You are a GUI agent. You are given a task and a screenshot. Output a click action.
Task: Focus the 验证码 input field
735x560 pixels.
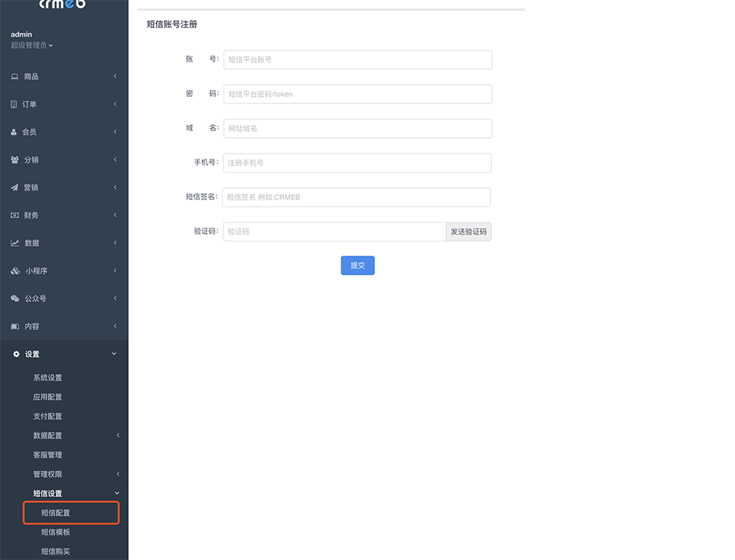coord(334,232)
